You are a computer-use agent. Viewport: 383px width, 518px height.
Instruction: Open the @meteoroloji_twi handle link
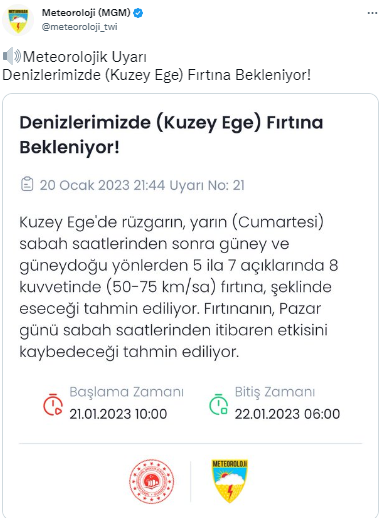point(79,27)
